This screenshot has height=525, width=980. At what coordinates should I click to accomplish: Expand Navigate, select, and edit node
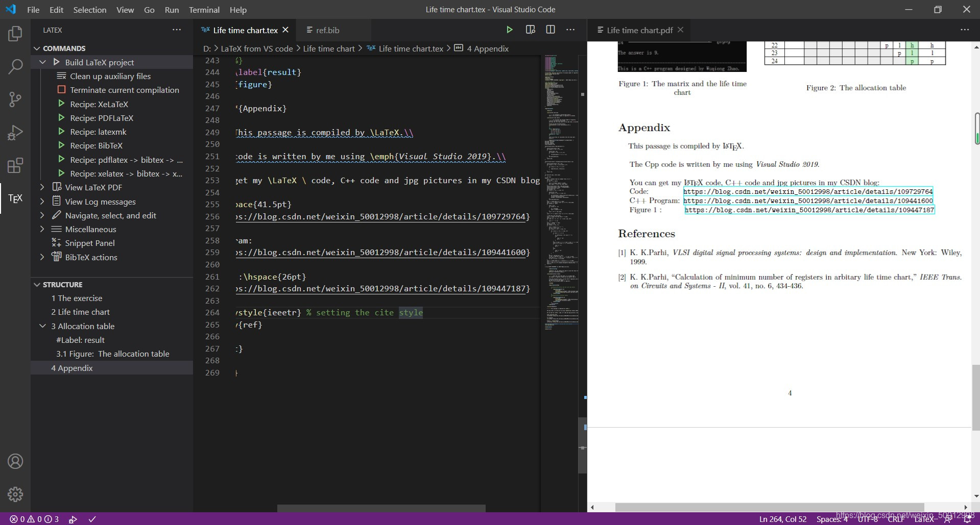(42, 215)
